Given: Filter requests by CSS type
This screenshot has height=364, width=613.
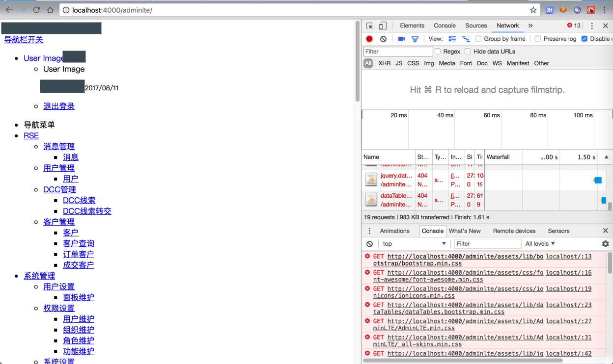Looking at the screenshot, I should click(413, 63).
